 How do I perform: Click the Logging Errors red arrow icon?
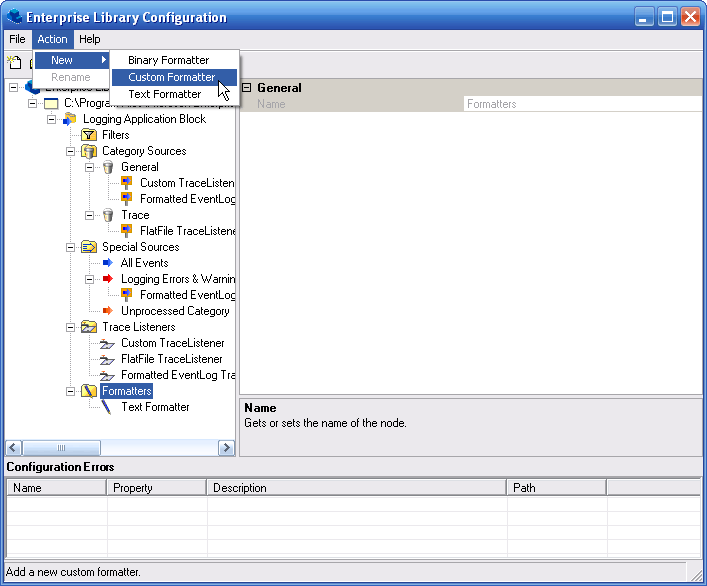coord(108,279)
